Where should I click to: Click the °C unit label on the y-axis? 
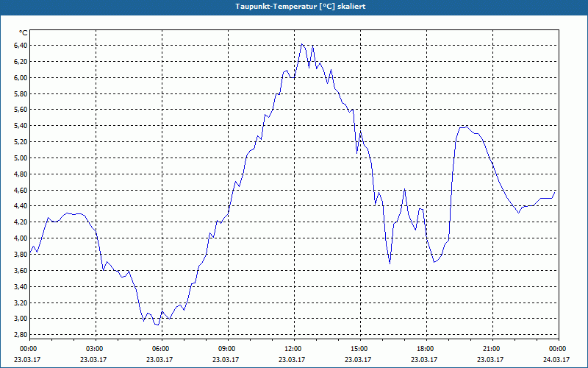click(x=23, y=33)
